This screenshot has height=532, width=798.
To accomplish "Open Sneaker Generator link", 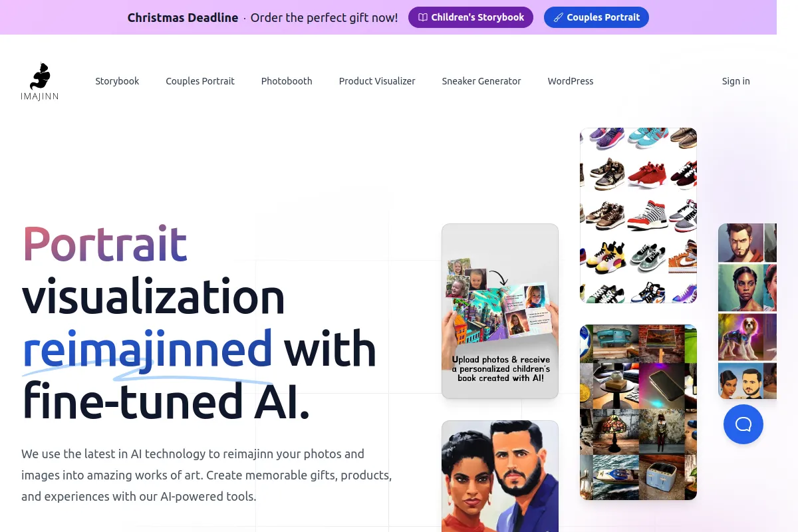I will [481, 81].
